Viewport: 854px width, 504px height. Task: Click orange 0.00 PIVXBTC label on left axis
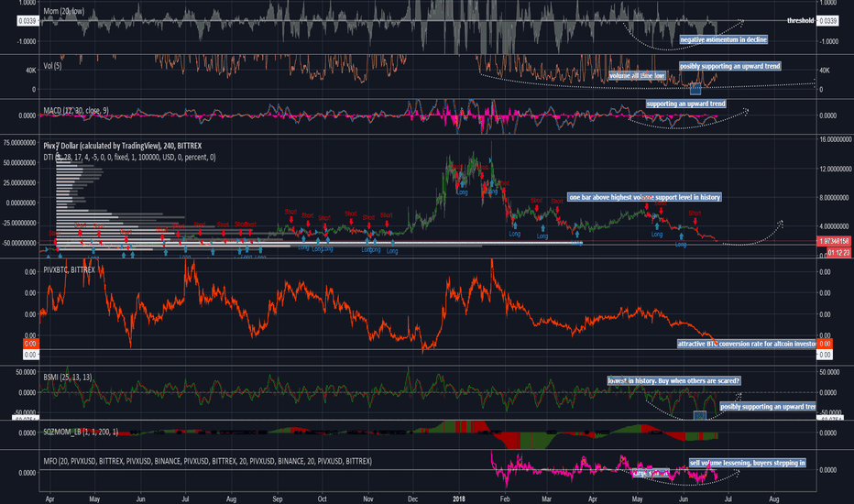click(x=30, y=344)
